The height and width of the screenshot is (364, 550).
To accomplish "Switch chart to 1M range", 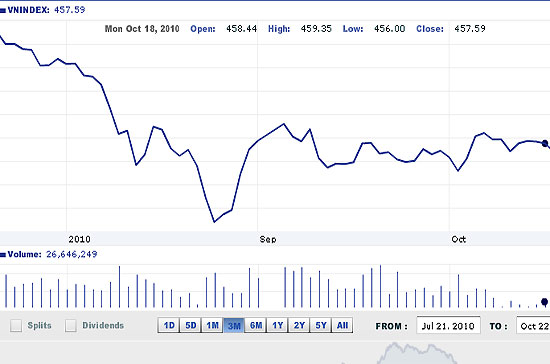I will click(212, 325).
